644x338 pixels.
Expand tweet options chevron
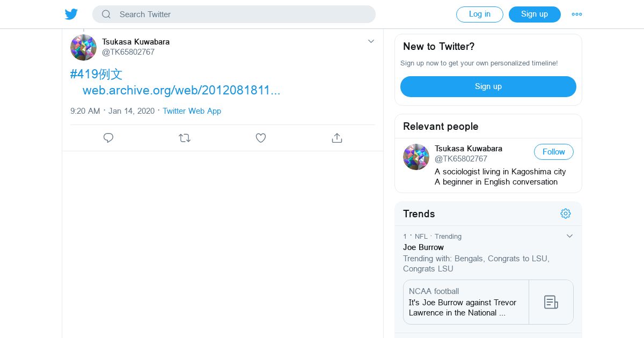[371, 41]
